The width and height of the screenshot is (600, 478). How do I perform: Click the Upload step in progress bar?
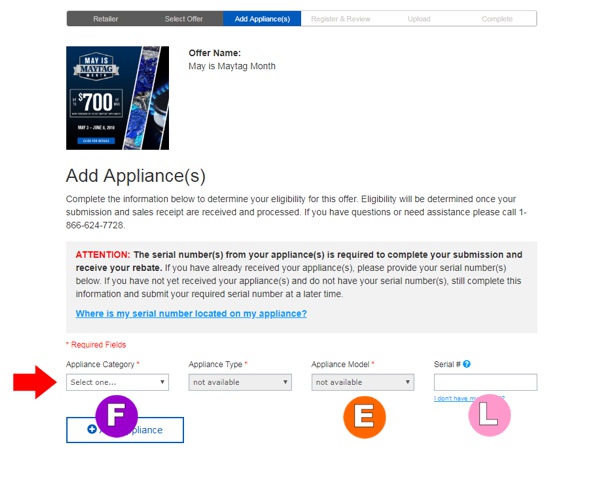(419, 19)
